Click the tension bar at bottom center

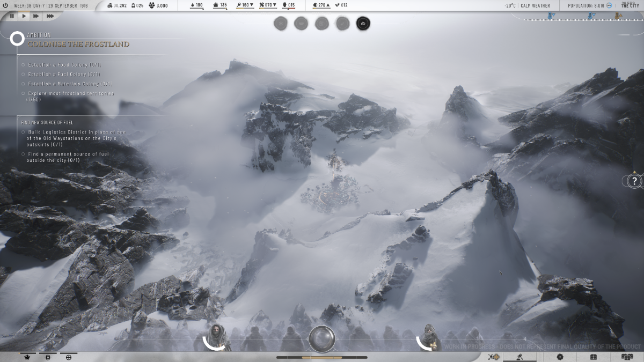[x=322, y=357]
